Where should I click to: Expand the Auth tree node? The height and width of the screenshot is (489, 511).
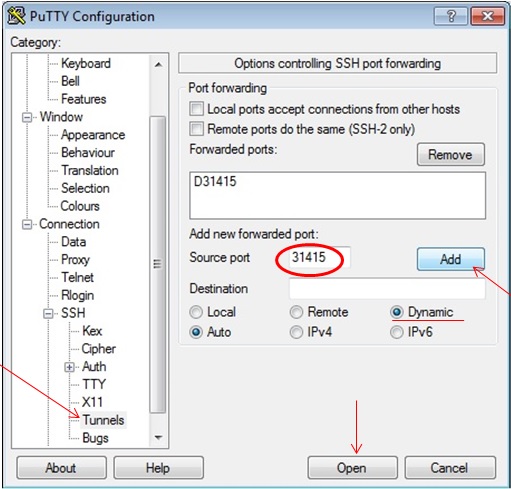69,367
